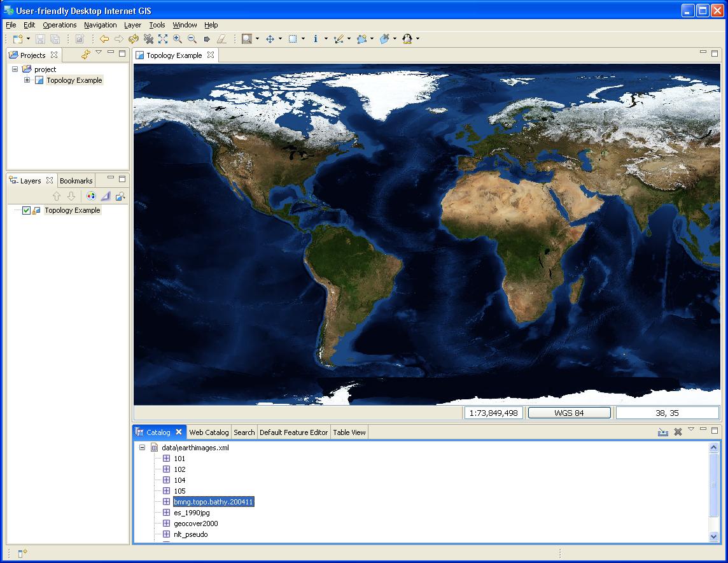This screenshot has height=563, width=728.
Task: Open the Navigation menu
Action: pyautogui.click(x=100, y=25)
